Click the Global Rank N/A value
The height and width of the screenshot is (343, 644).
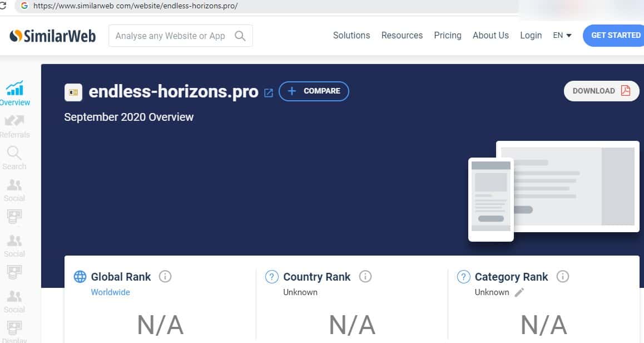click(x=160, y=325)
